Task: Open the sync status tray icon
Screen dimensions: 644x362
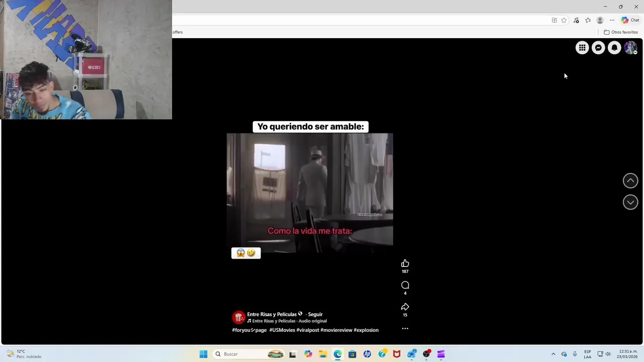Action: (564, 354)
